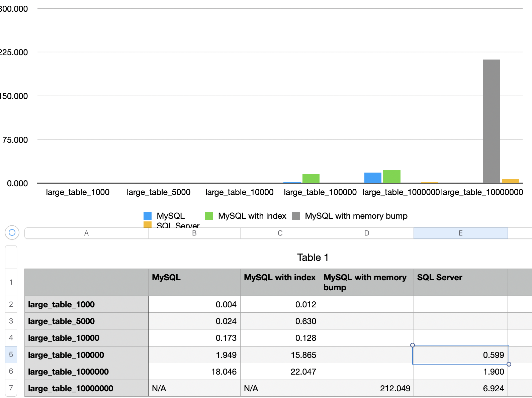
Task: Select row 6 header
Action: [11, 372]
